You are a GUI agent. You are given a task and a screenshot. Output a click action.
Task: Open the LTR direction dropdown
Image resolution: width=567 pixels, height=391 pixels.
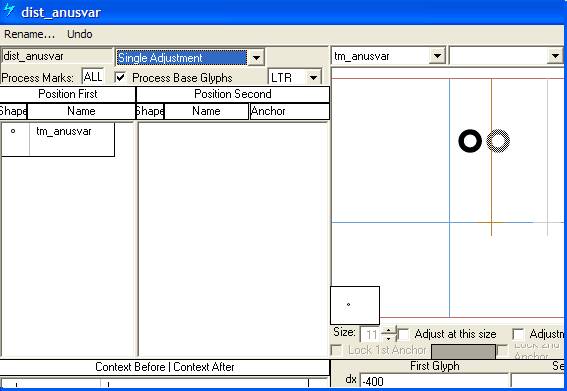coord(313,77)
